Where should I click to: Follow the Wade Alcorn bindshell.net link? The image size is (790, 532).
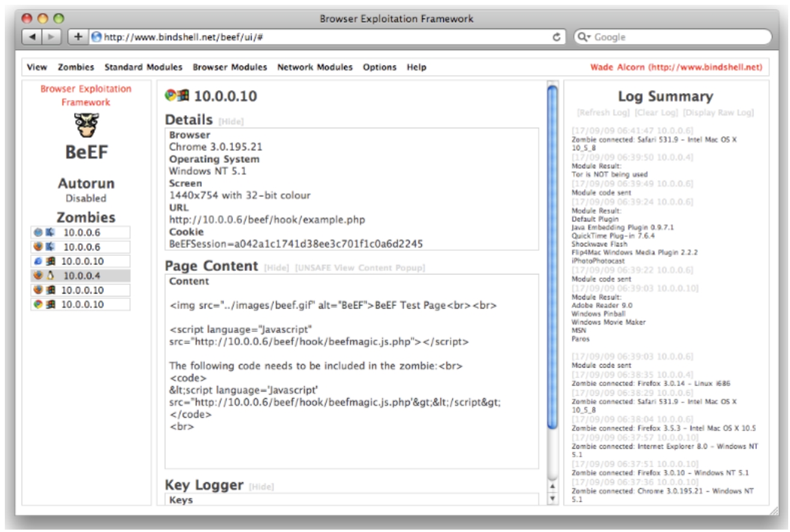tap(676, 67)
